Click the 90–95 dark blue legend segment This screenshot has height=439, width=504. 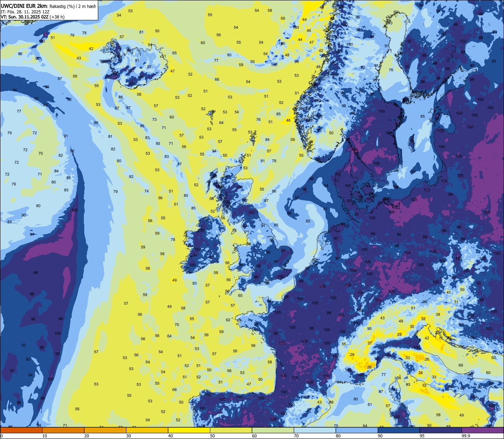click(399, 430)
